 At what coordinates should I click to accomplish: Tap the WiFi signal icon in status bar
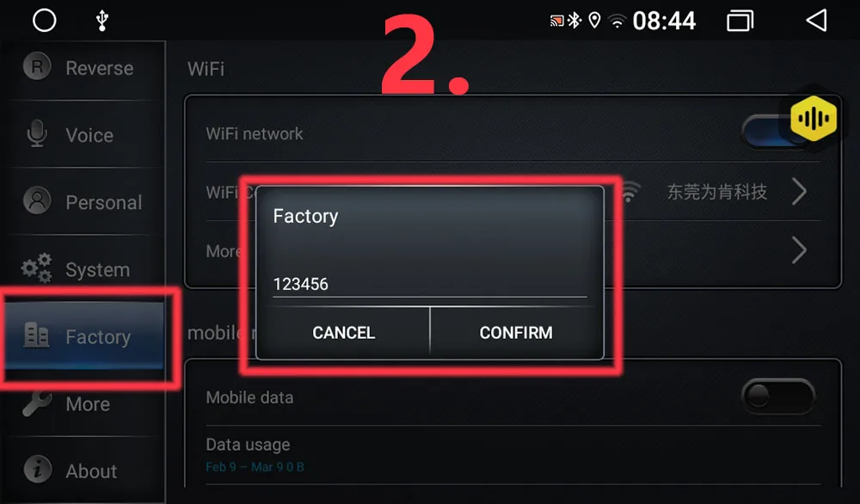pyautogui.click(x=617, y=21)
